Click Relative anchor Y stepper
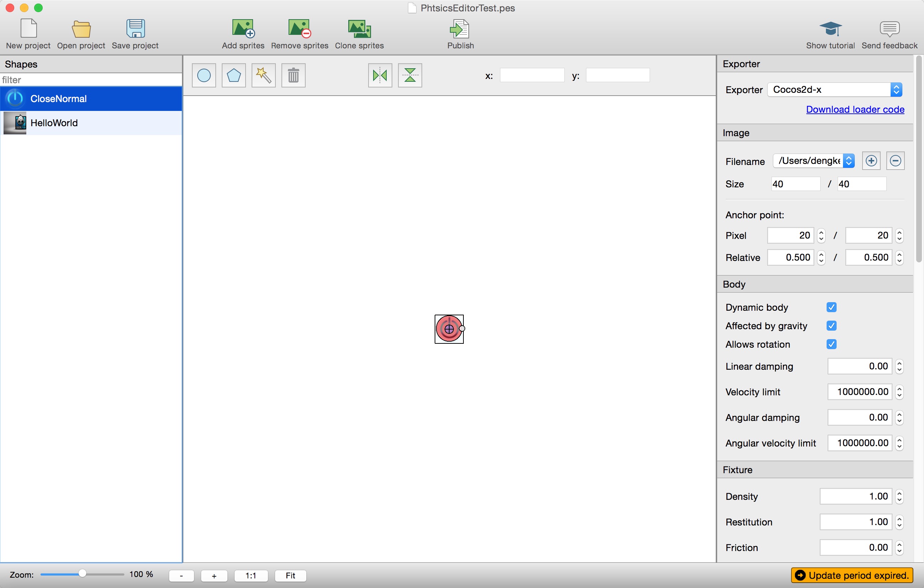The height and width of the screenshot is (588, 924). pyautogui.click(x=899, y=257)
